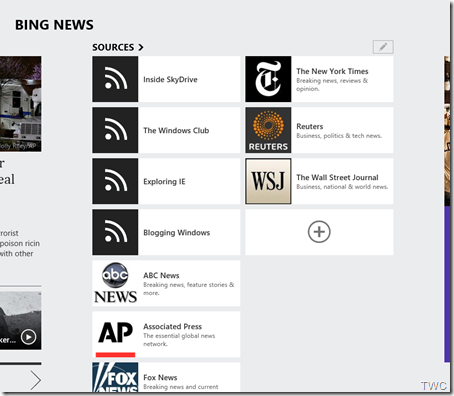Open the Blogging Windows RSS feed icon
The width and height of the screenshot is (454, 396).
pyautogui.click(x=115, y=232)
